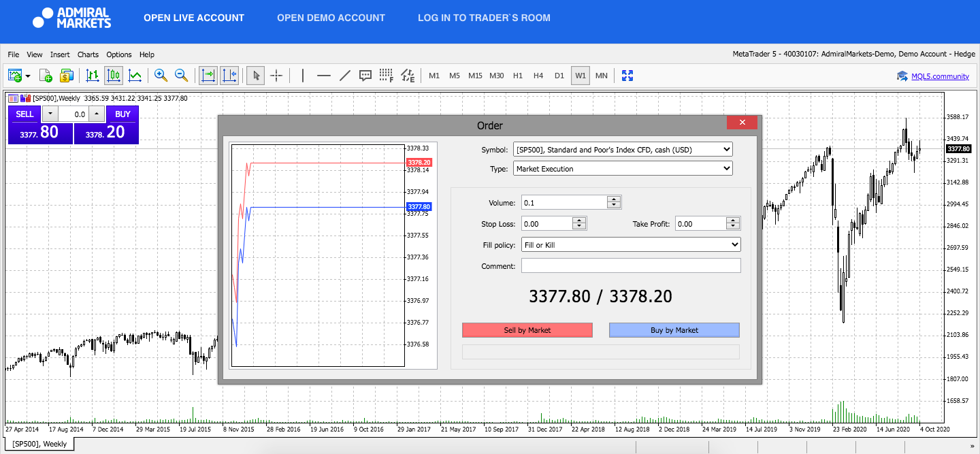
Task: Adjust the Stop Loss stepper arrows
Action: [579, 223]
